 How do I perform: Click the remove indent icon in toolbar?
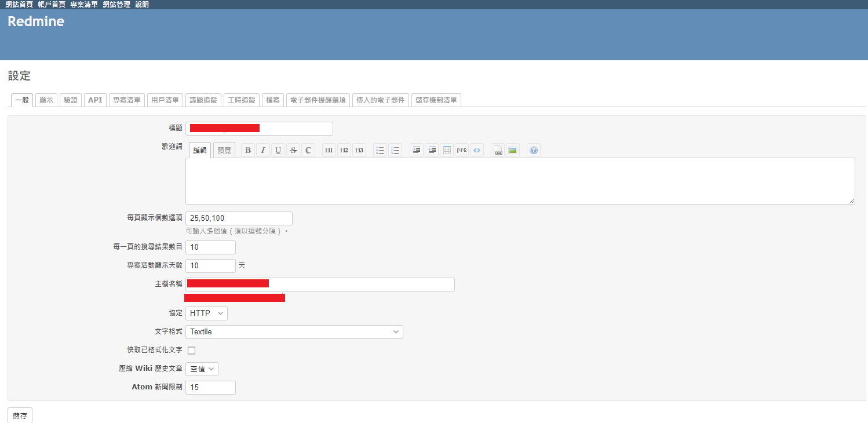(432, 150)
